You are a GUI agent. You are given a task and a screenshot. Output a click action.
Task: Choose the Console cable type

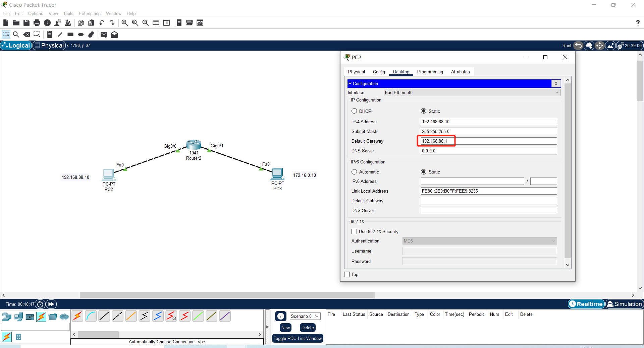tap(91, 316)
